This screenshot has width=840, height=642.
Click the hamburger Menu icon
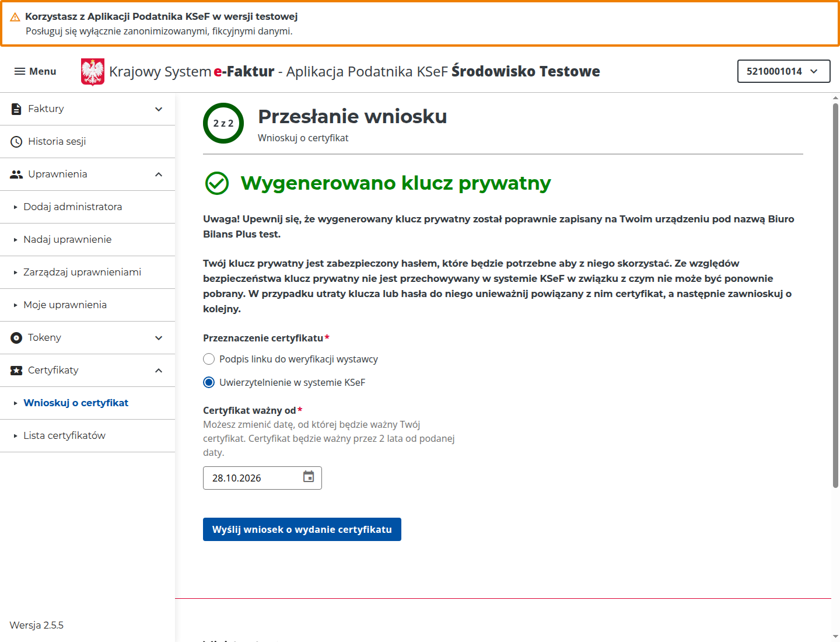20,71
